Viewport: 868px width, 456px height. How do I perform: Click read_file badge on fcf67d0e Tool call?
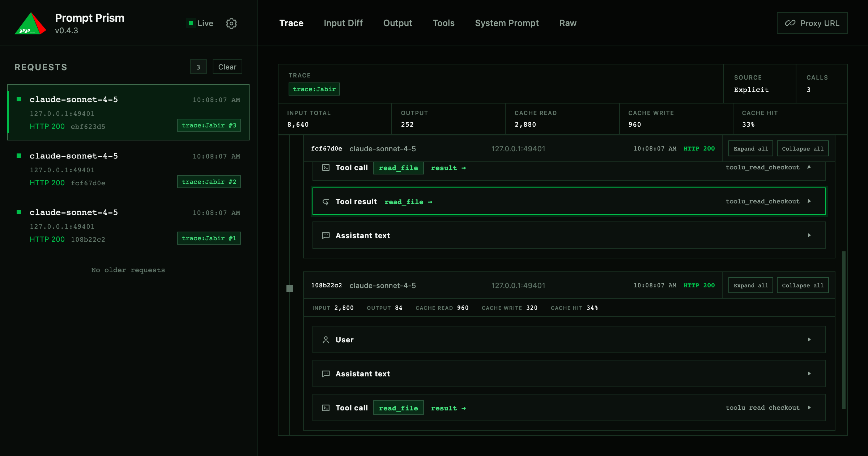(x=398, y=168)
